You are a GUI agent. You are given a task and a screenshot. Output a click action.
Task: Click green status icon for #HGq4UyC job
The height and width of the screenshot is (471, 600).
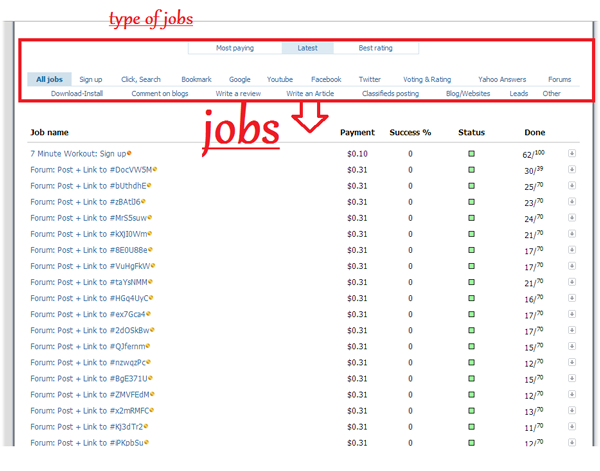click(471, 298)
